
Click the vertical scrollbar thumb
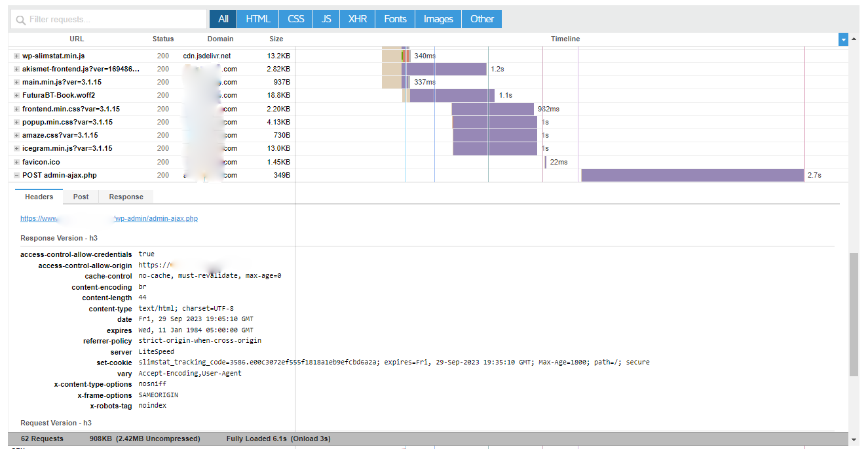point(853,315)
